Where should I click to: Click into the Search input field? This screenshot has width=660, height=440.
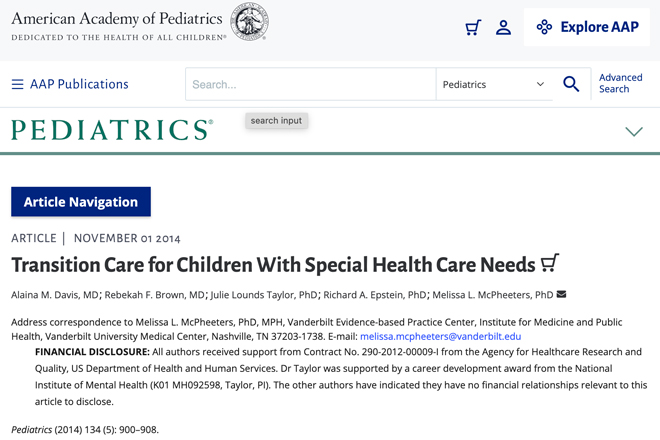point(311,84)
